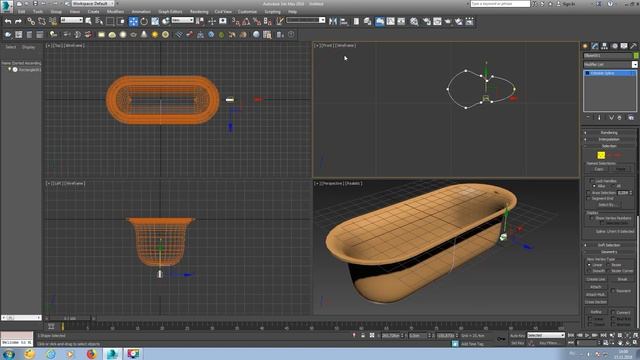640x360 pixels.
Task: Click the Cross Section button
Action: pyautogui.click(x=596, y=302)
